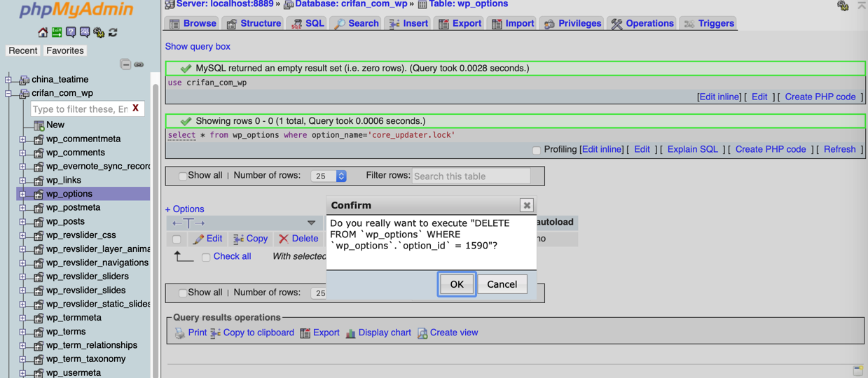Click the Recent button

(22, 50)
